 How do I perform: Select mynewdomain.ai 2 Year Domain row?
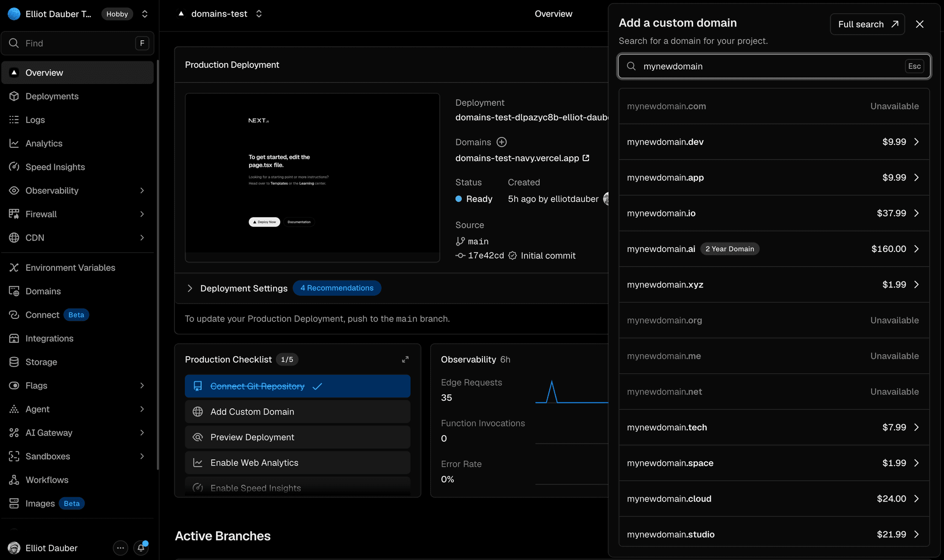pos(774,249)
